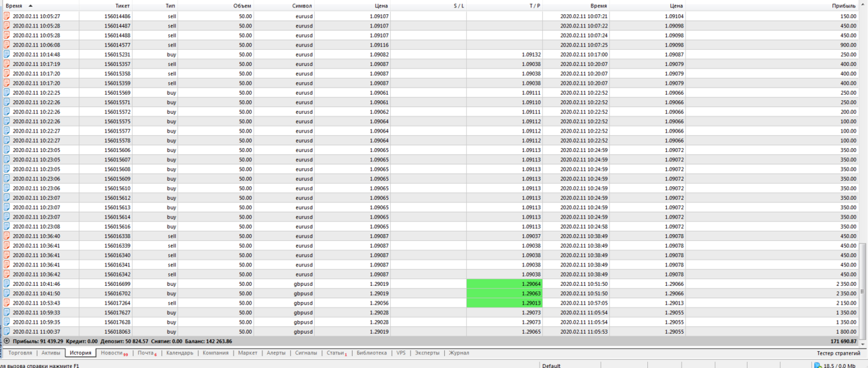
Task: Click the row icon of ticket 156015357
Action: pyautogui.click(x=7, y=64)
